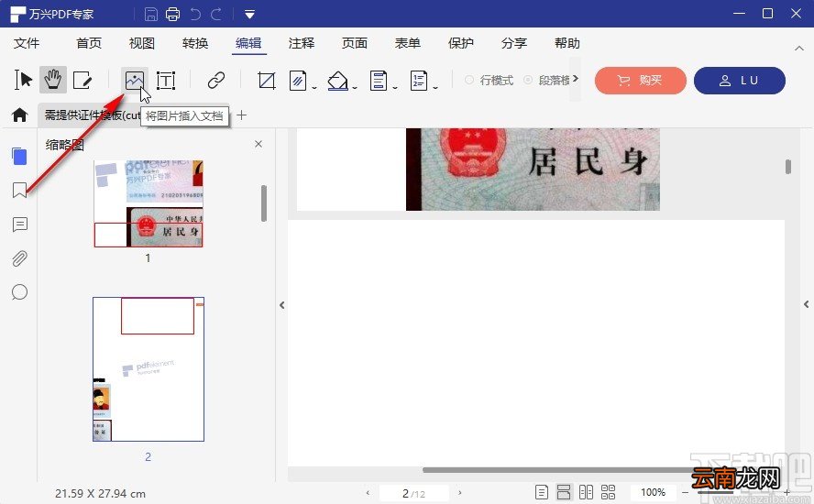Click the Background tool icon
Viewport: 814px width, 504px height.
[338, 81]
